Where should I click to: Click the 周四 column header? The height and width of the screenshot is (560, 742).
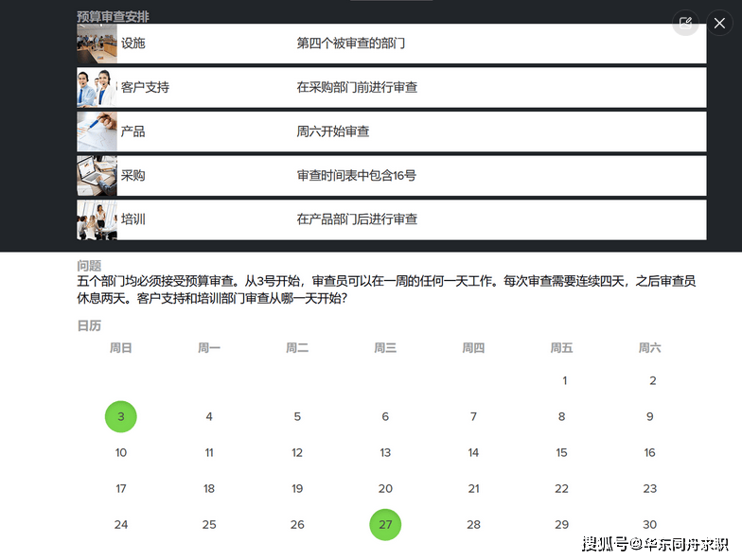tap(473, 348)
